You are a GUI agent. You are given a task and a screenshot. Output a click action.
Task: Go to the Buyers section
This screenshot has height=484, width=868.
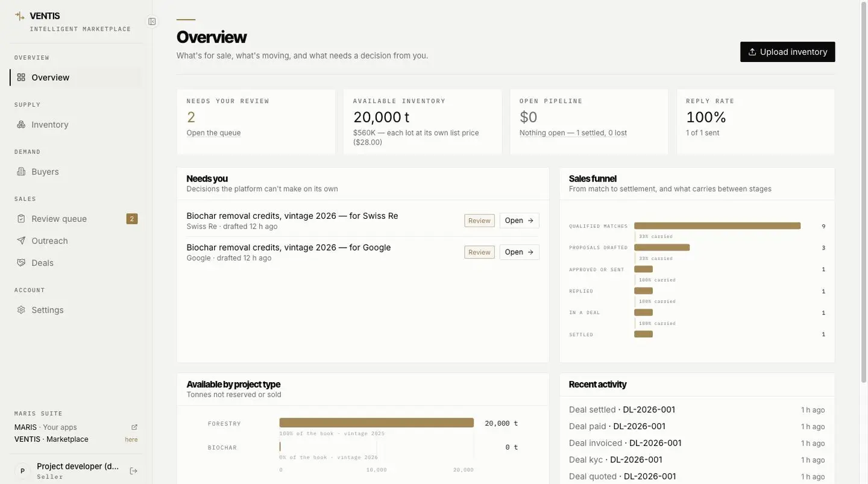pyautogui.click(x=76, y=171)
